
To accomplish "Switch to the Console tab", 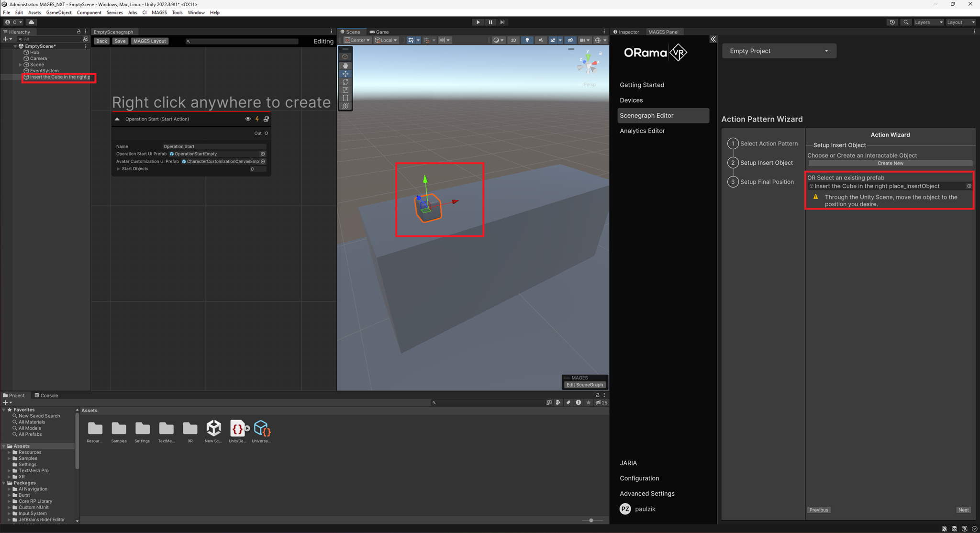I will [x=46, y=395].
